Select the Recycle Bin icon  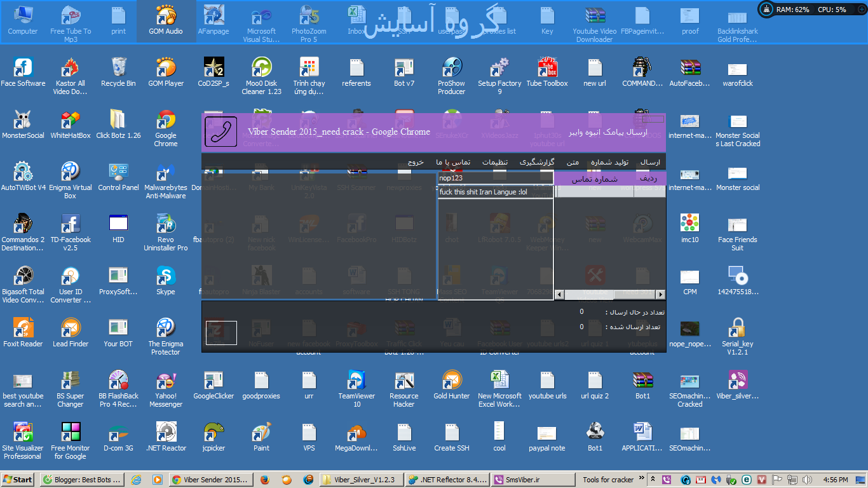[x=118, y=72]
